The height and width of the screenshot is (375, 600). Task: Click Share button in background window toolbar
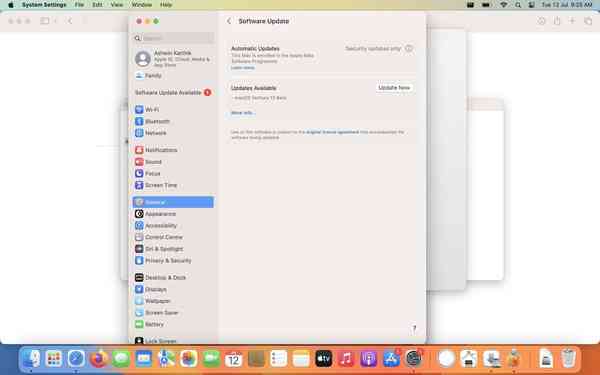557,21
